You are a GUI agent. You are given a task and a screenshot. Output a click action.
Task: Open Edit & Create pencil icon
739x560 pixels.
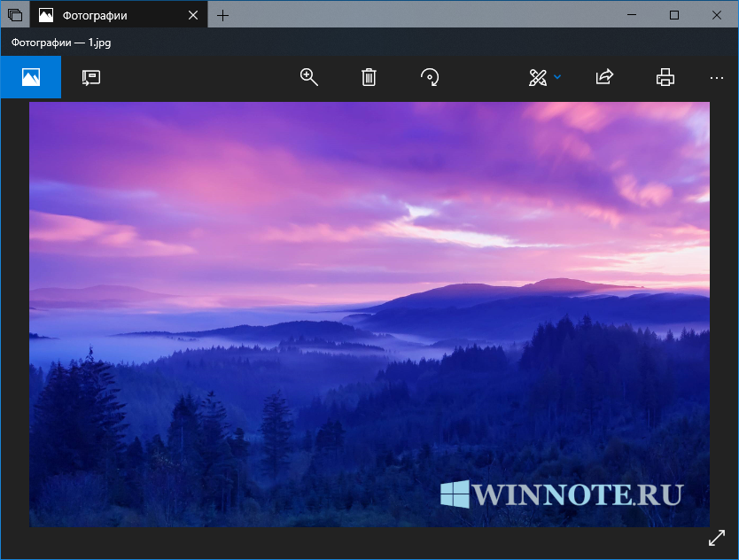tap(538, 78)
